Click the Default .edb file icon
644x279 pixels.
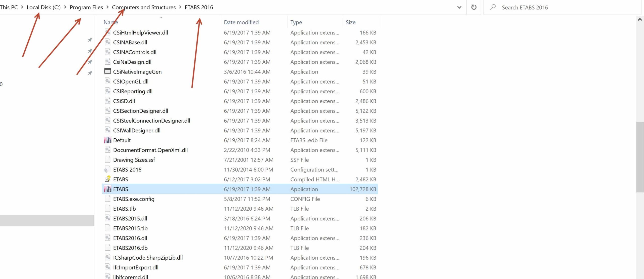point(107,140)
